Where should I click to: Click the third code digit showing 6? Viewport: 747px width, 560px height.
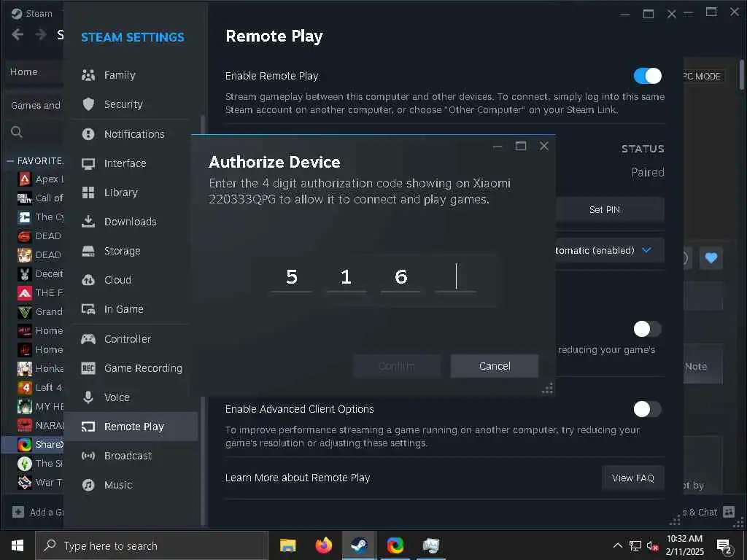point(400,276)
